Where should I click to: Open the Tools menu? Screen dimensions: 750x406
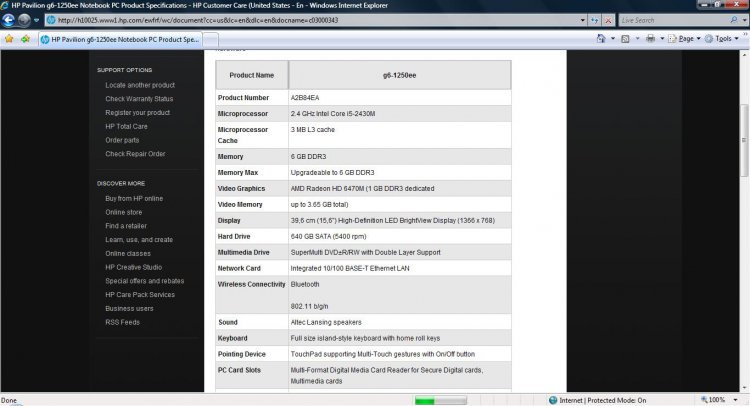click(722, 39)
